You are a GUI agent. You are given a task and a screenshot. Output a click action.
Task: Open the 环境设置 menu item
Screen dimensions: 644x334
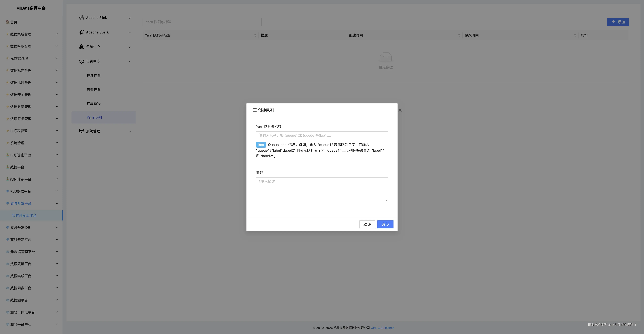click(x=94, y=76)
